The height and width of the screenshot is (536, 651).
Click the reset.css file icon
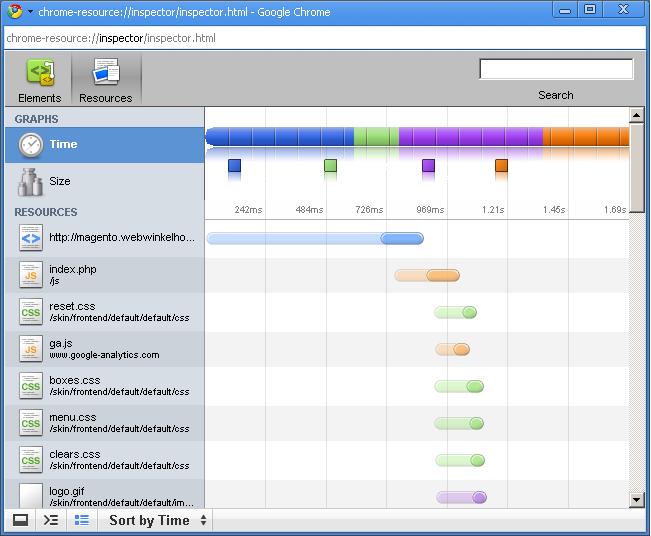coord(31,311)
